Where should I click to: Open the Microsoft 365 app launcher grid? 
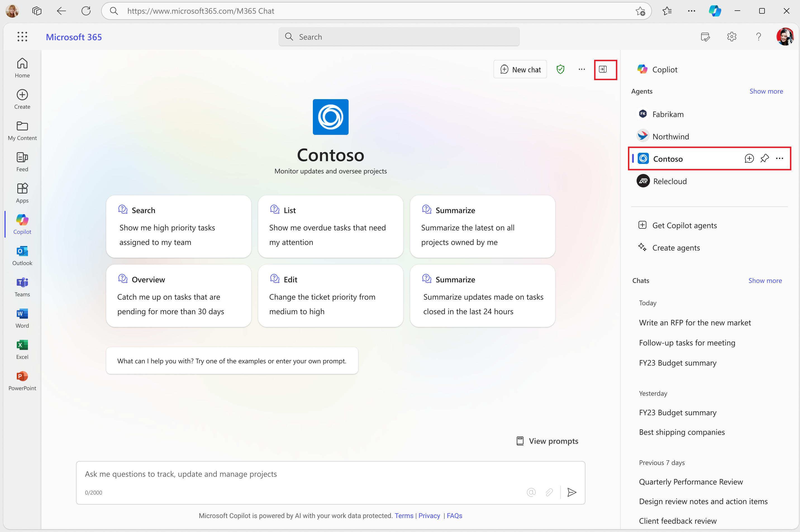(x=22, y=37)
